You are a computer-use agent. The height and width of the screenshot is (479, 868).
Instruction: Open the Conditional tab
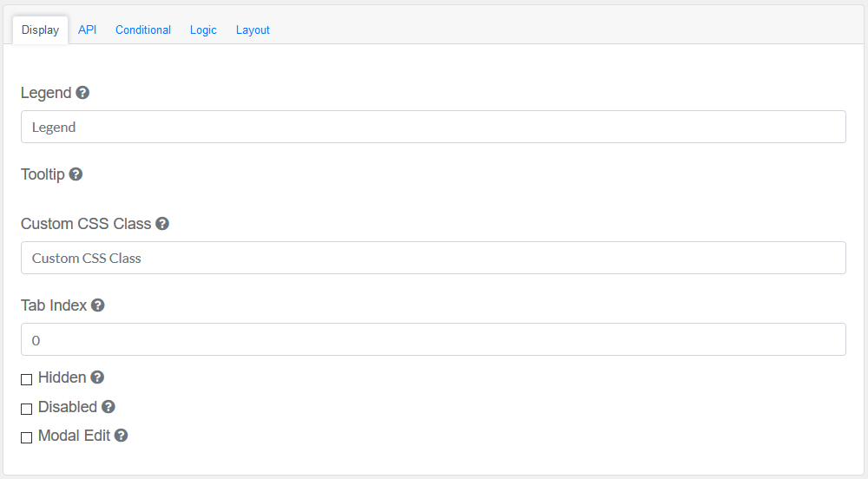[x=143, y=30]
